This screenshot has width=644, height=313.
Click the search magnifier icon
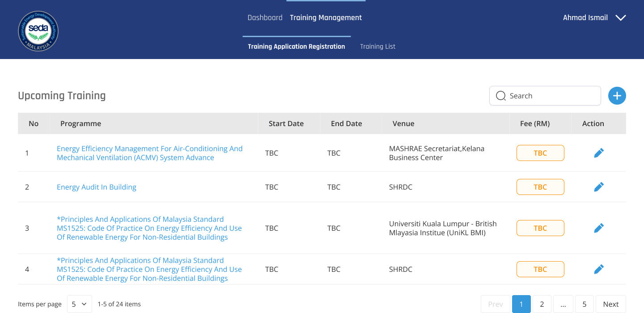point(501,96)
